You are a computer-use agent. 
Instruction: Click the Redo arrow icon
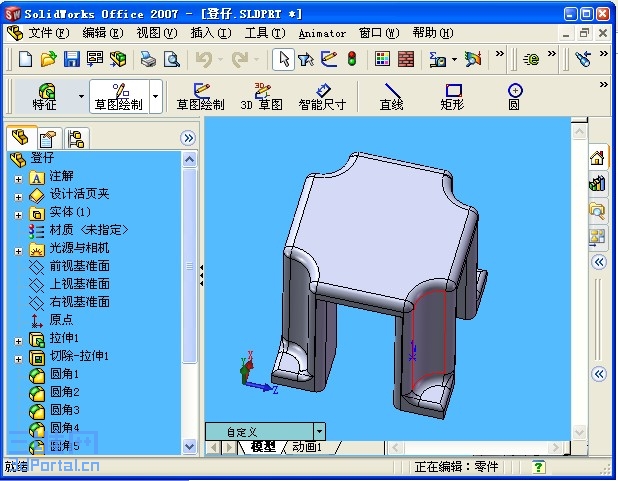tap(240, 60)
